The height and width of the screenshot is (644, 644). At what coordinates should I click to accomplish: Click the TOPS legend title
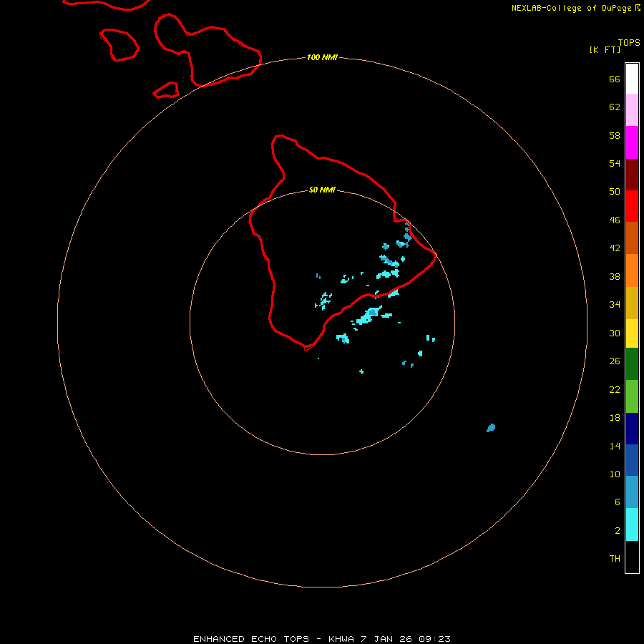click(x=629, y=43)
